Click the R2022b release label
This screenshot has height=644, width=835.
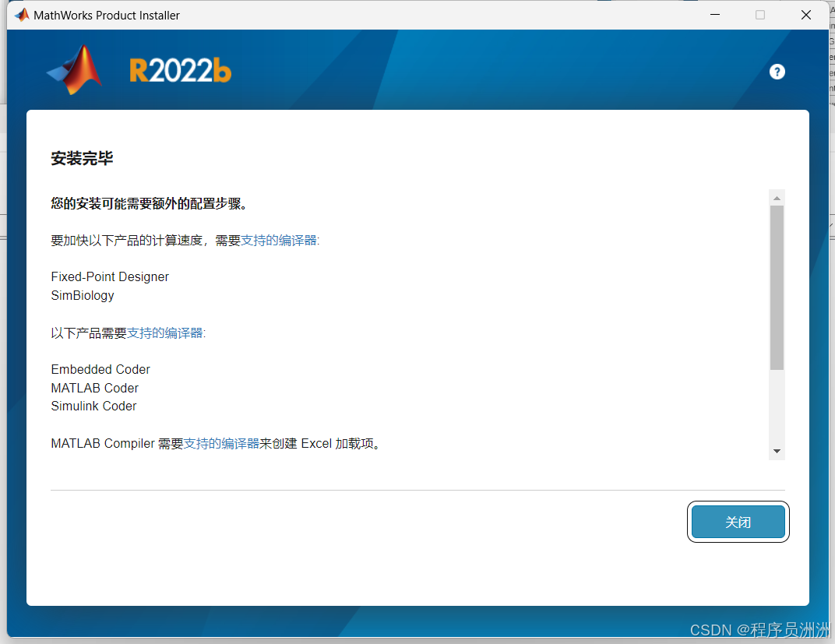coord(181,70)
